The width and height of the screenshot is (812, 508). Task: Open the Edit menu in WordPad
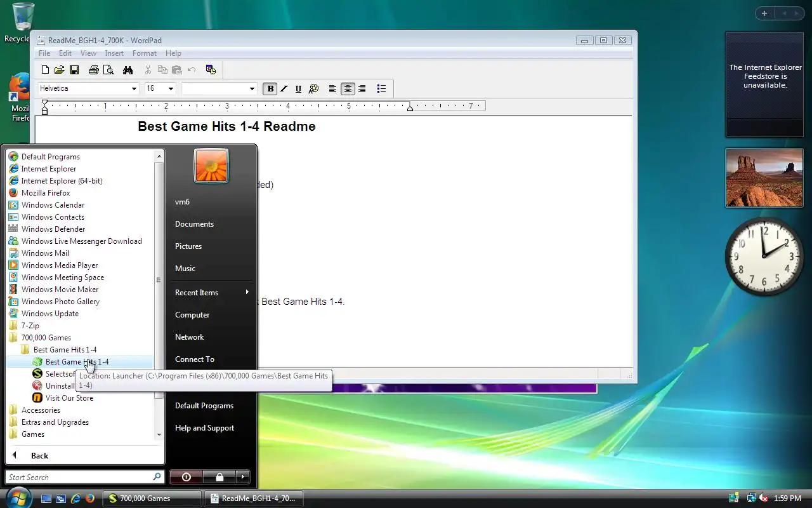65,53
